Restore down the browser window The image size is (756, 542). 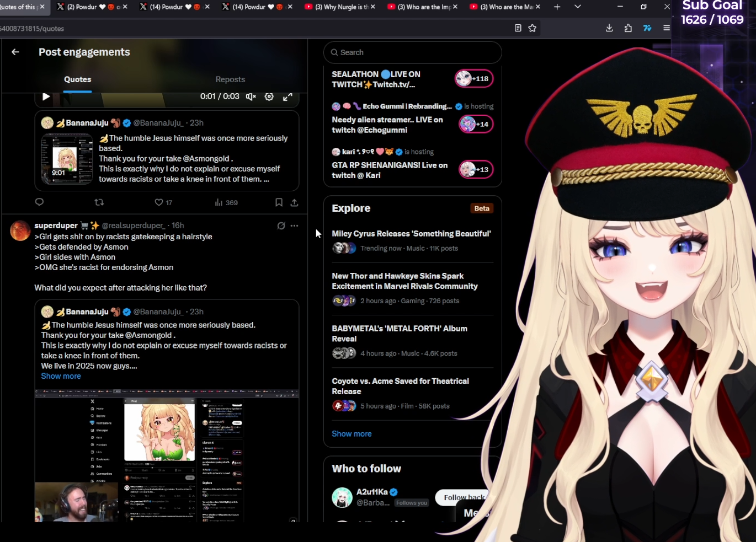coord(643,7)
